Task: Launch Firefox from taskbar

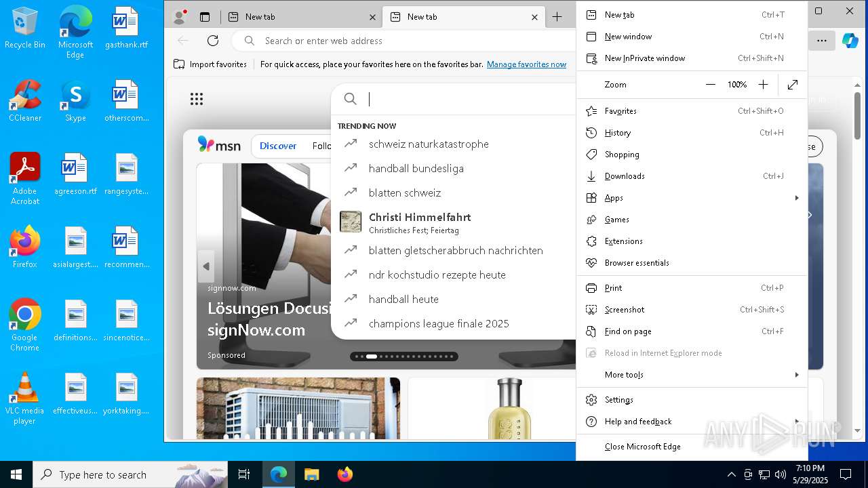Action: [x=345, y=474]
